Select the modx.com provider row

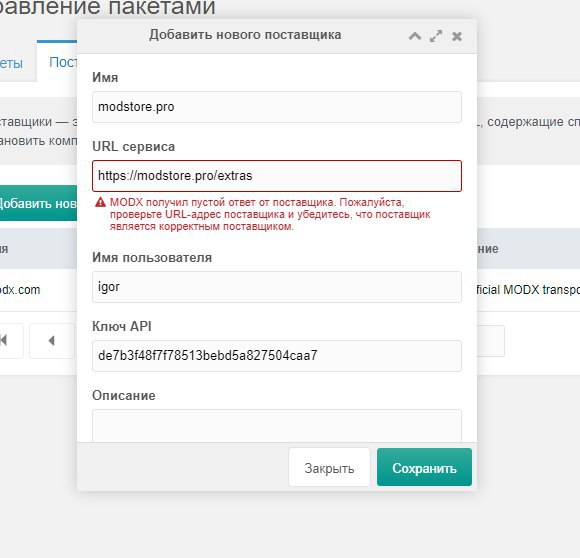38,290
